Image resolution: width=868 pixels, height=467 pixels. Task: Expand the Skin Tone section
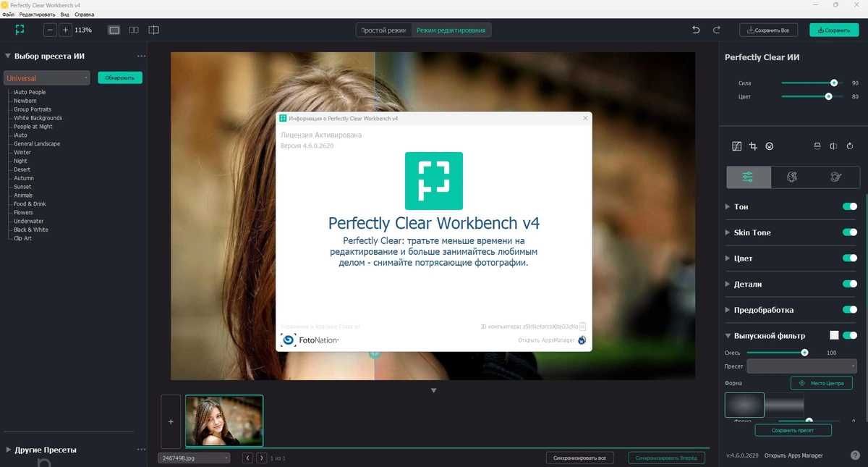coord(728,232)
